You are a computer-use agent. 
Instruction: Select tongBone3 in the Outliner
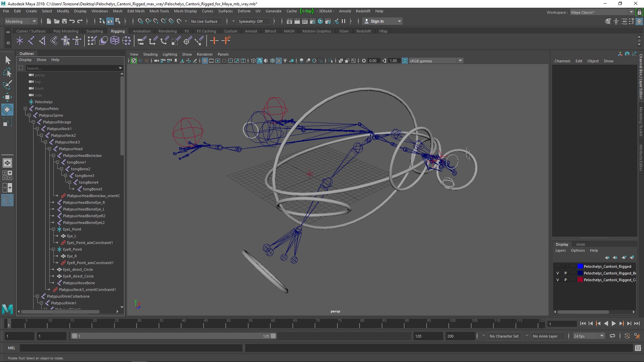[85, 176]
